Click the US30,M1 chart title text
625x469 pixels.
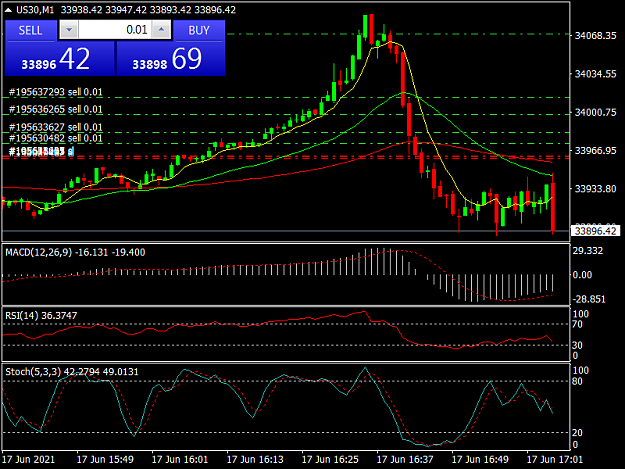tap(35, 10)
